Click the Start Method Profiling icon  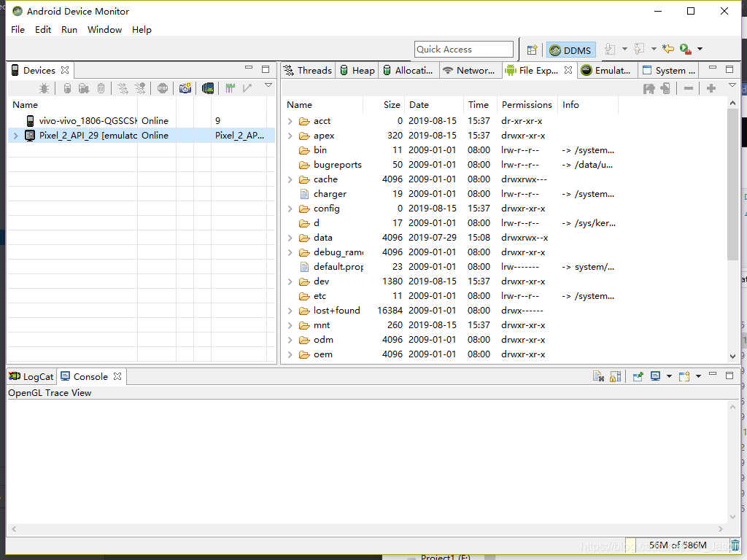pos(140,88)
